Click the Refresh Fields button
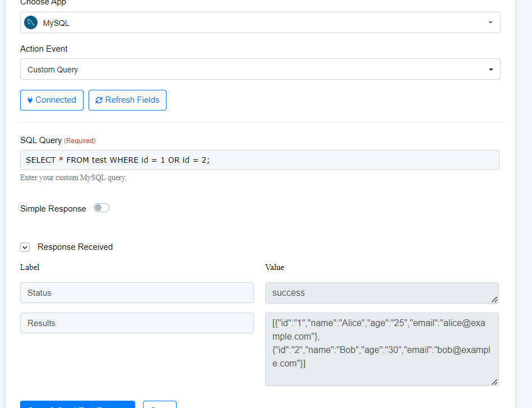 coord(127,100)
